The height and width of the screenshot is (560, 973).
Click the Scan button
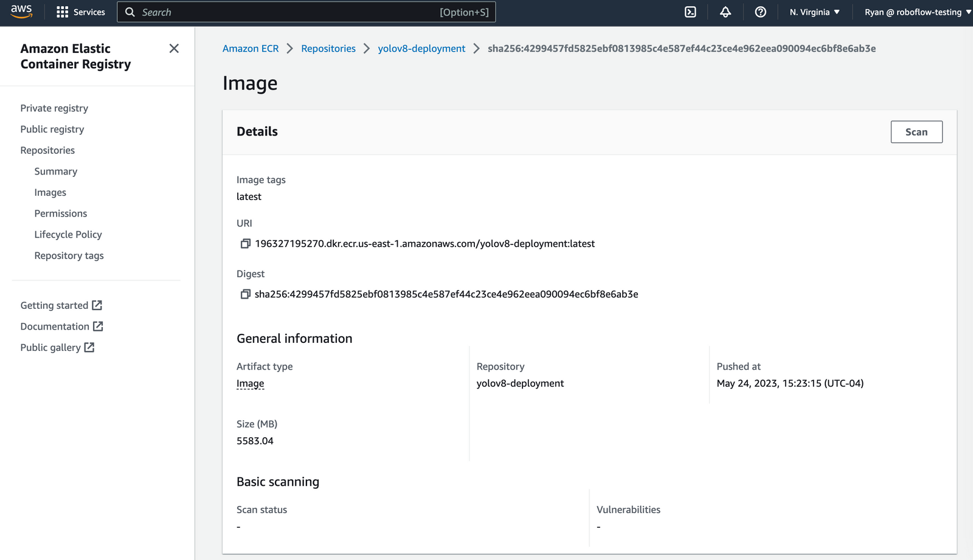916,131
